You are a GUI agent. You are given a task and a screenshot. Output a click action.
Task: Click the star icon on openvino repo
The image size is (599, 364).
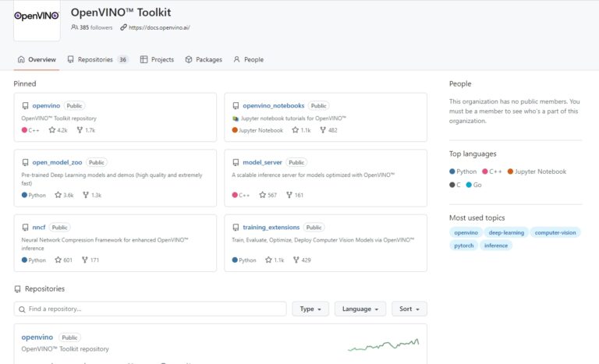click(x=52, y=130)
